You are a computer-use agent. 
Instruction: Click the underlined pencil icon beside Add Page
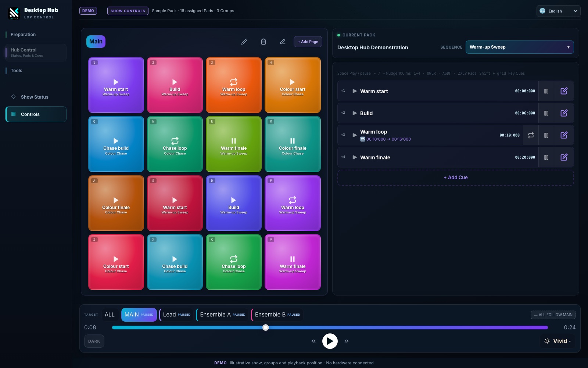coord(283,42)
